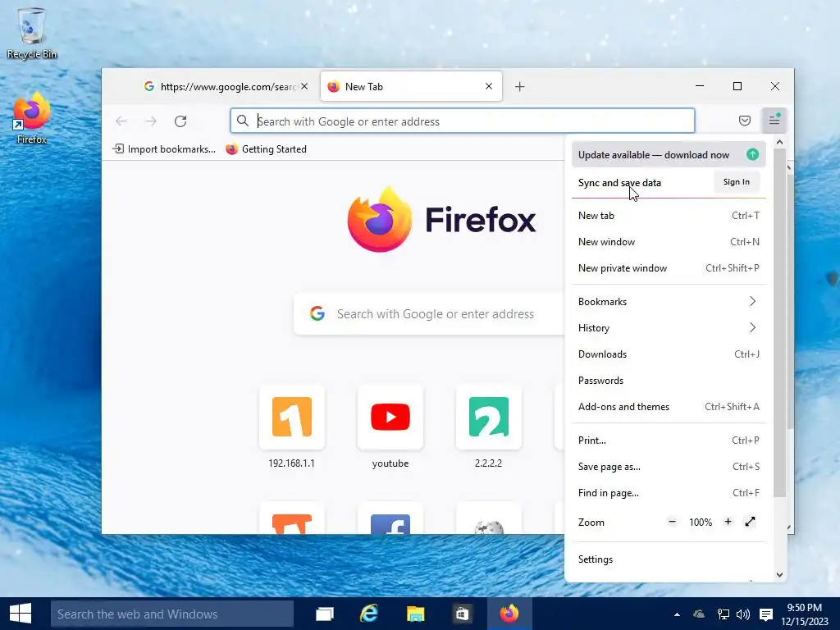Enter full screen via zoom arrows icon
The width and height of the screenshot is (840, 630).
(750, 522)
